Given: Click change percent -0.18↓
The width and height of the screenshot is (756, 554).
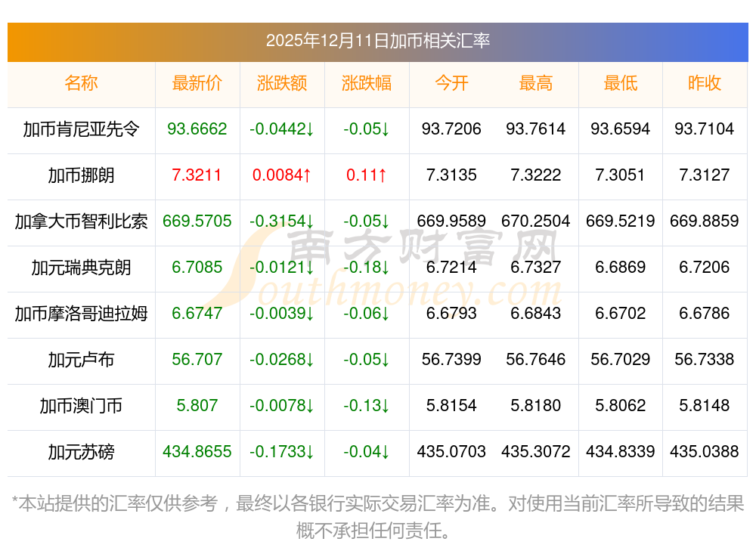Looking at the screenshot, I should coord(367,267).
